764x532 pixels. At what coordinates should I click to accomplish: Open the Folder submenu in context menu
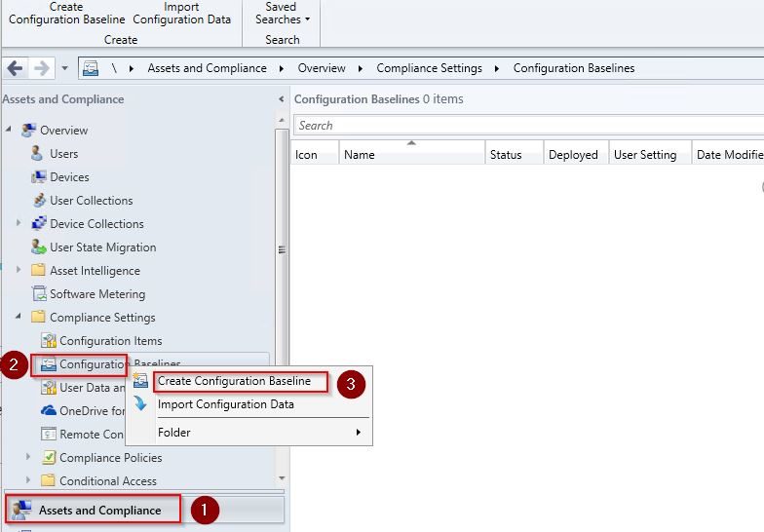(249, 433)
